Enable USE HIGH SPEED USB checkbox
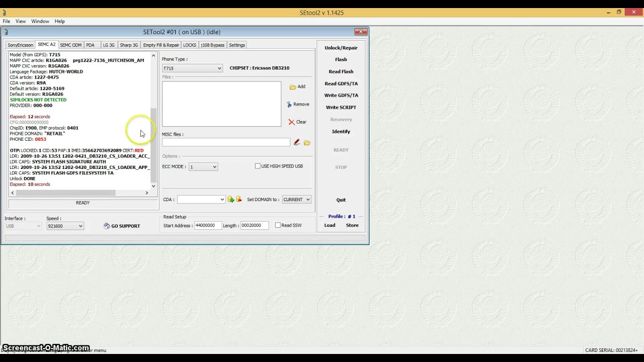The width and height of the screenshot is (644, 362). pos(258,166)
